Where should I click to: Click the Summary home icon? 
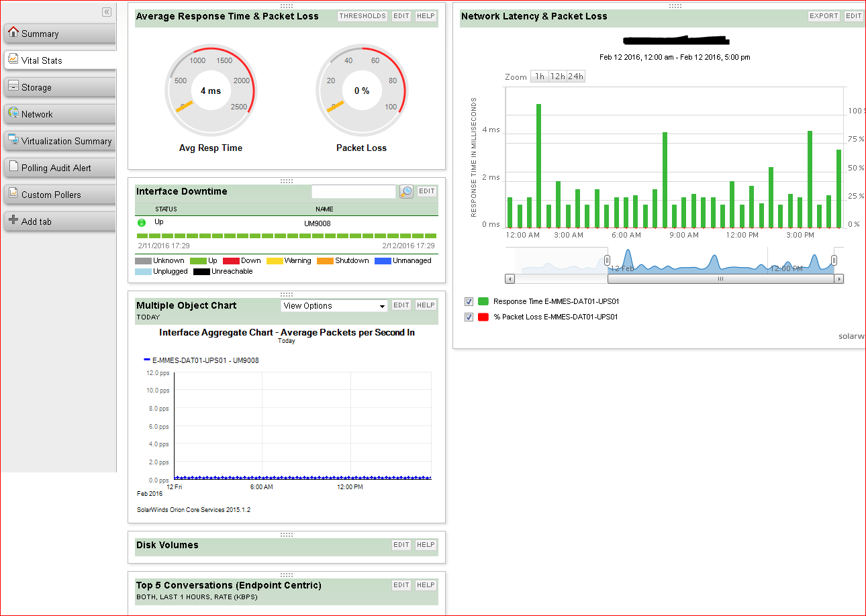pyautogui.click(x=13, y=32)
